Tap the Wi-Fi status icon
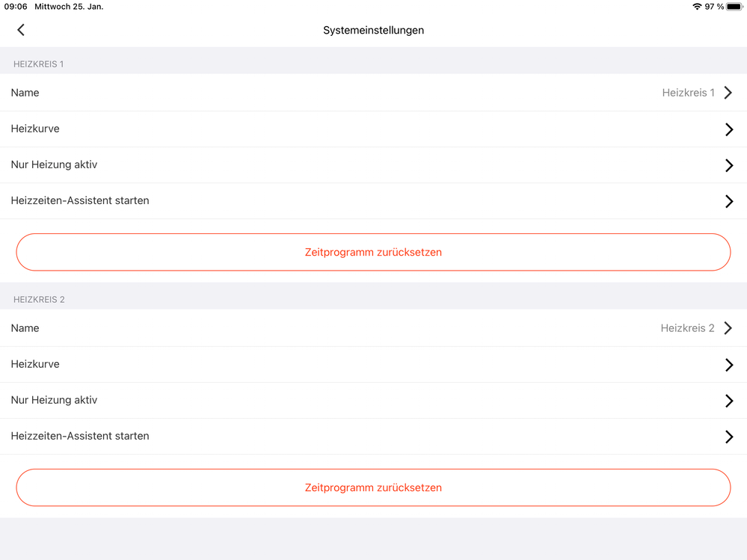The height and width of the screenshot is (560, 747). click(x=697, y=7)
